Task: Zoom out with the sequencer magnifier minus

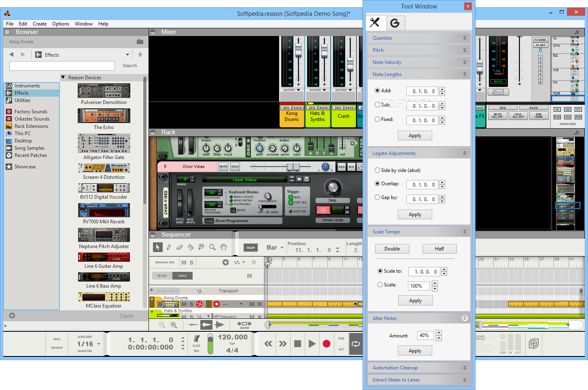Action: pyautogui.click(x=162, y=325)
